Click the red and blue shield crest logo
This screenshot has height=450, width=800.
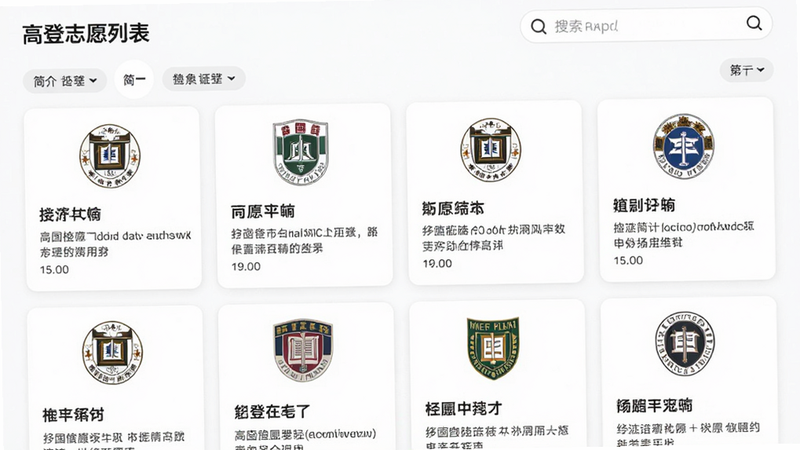coord(303,350)
